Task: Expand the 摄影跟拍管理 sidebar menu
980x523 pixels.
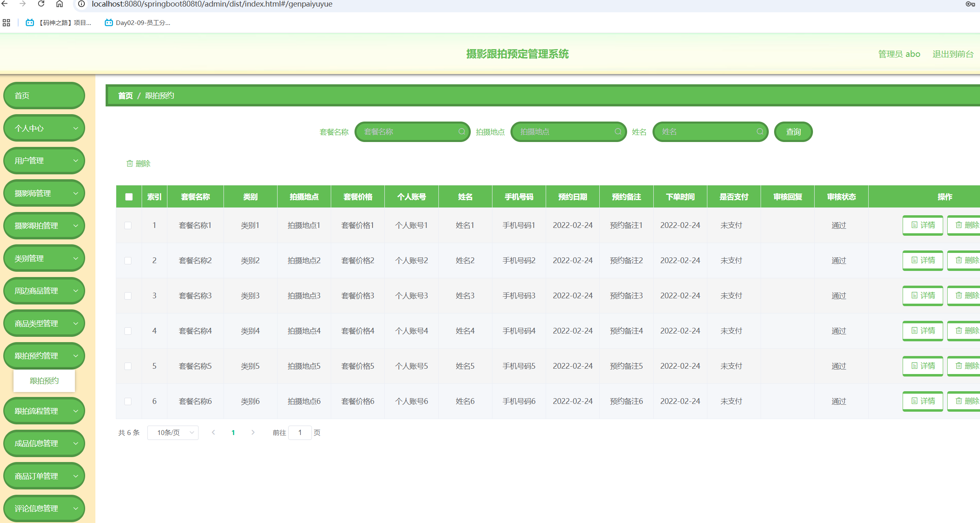Action: click(44, 225)
